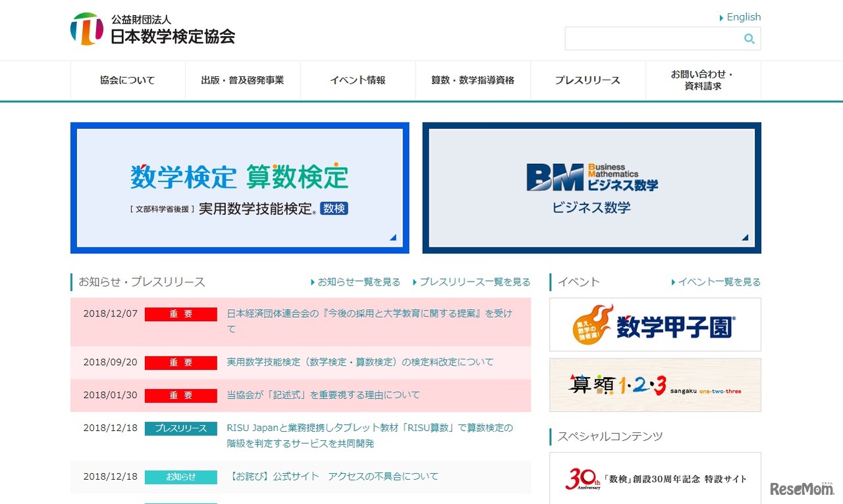This screenshot has width=843, height=504.
Task: Open the 協会について menu
Action: tap(126, 80)
